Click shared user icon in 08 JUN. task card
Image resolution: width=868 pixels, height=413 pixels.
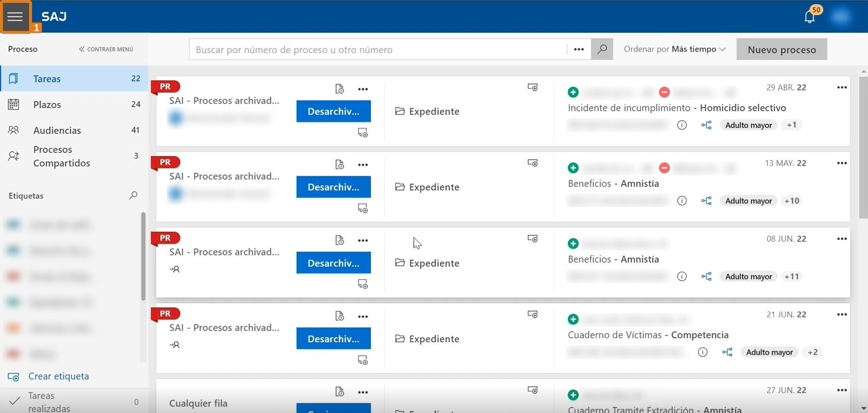tap(175, 269)
